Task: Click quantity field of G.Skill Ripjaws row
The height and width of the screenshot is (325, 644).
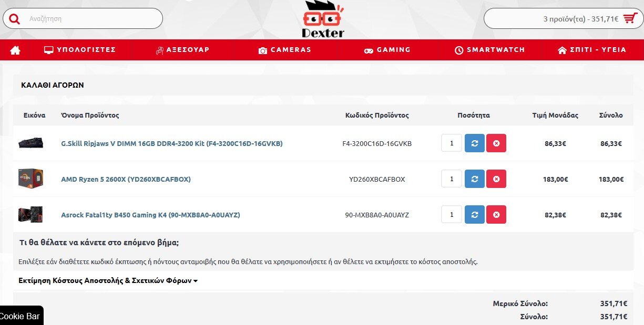Action: click(452, 143)
